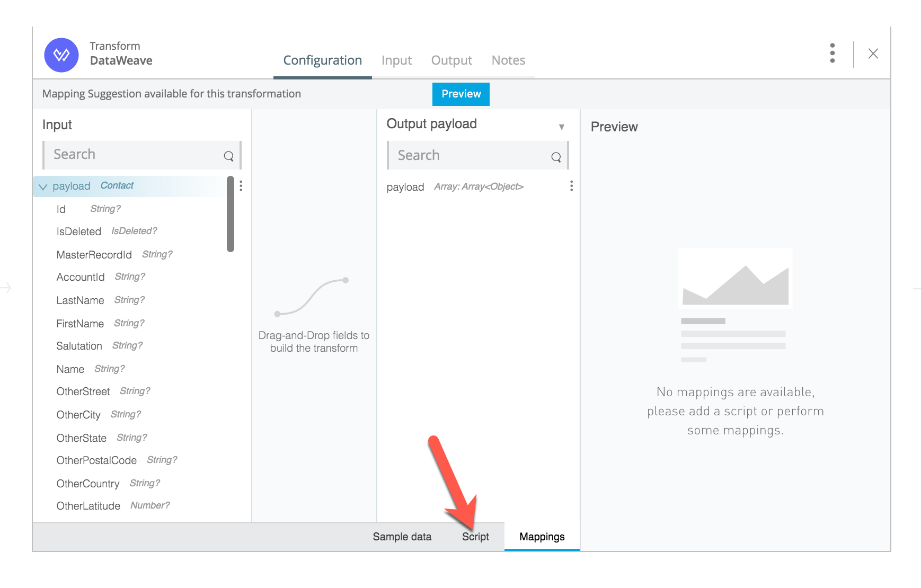Select the OtherCountry input field
Image resolution: width=921 pixels, height=588 pixels.
pyautogui.click(x=108, y=484)
